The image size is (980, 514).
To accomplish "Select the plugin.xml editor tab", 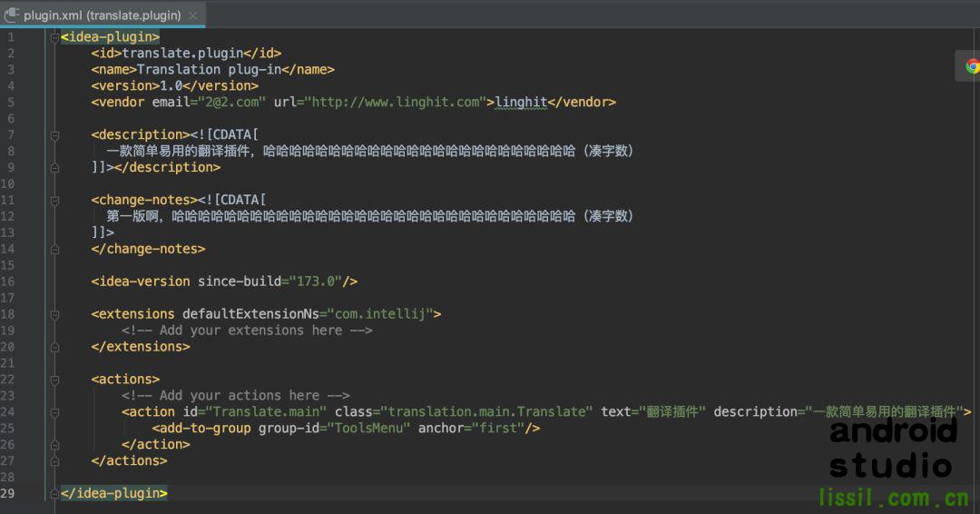I will (103, 15).
